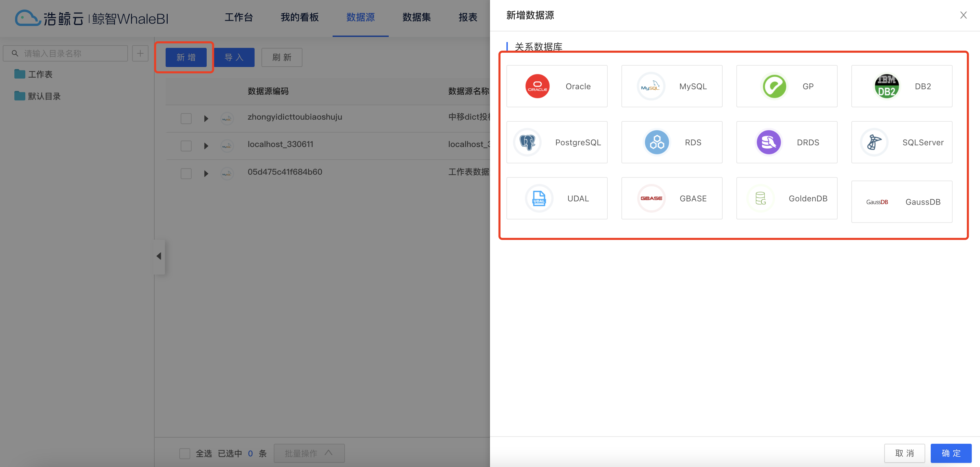This screenshot has width=980, height=467.
Task: Select the GaussDB logo
Action: coord(877,202)
